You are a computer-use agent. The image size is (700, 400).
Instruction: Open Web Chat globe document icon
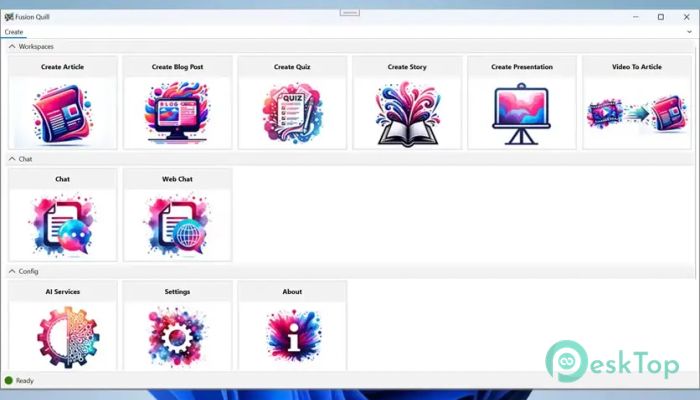[x=177, y=226]
